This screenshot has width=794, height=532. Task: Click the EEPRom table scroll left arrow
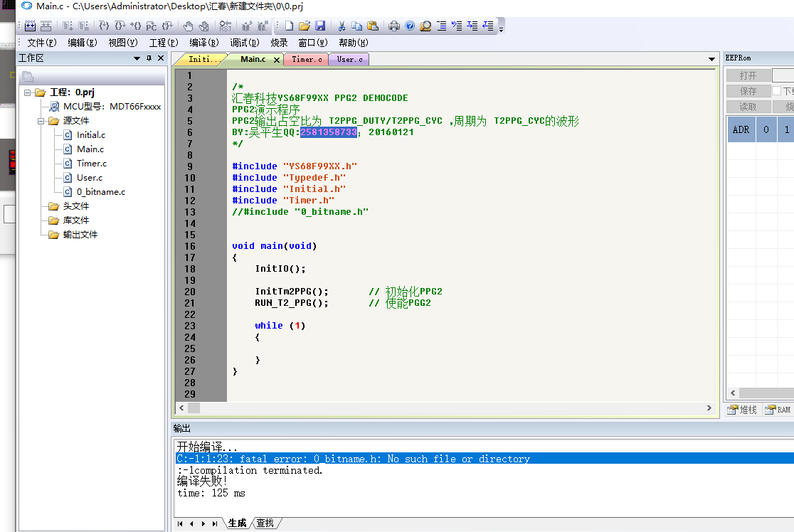point(733,393)
